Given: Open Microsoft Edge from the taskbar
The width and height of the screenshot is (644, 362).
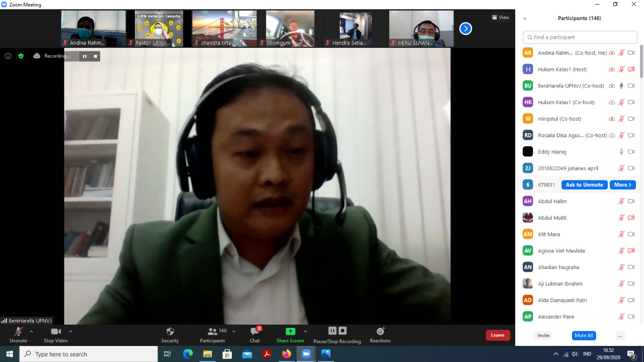Looking at the screenshot, I should [188, 354].
